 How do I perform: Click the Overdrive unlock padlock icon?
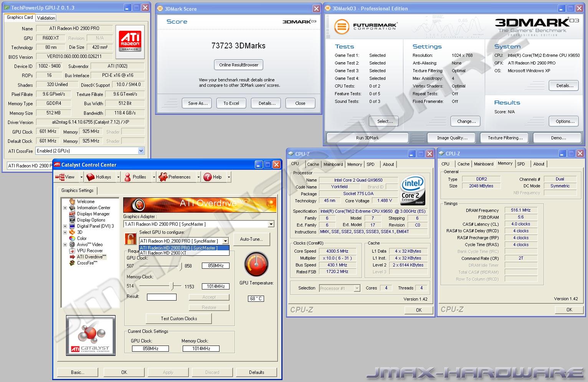(130, 239)
